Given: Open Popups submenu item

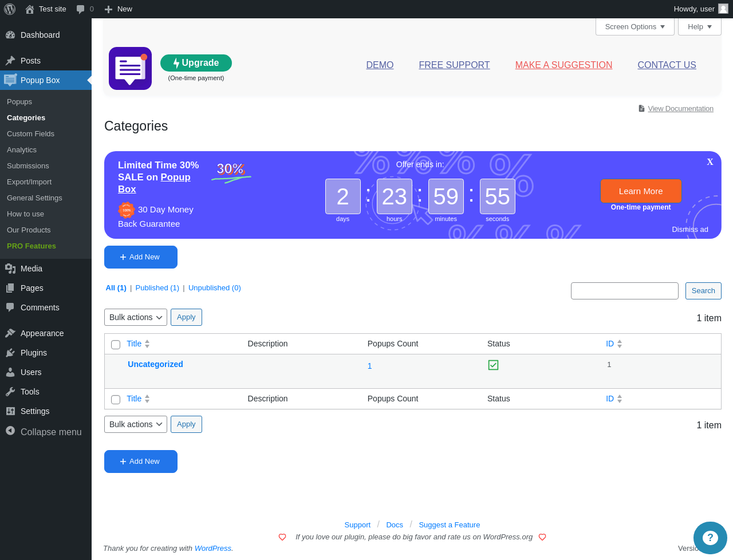Looking at the screenshot, I should click(x=19, y=102).
